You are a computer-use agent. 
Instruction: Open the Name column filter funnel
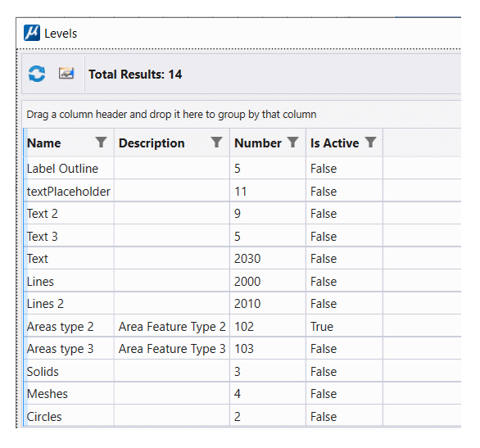click(101, 143)
